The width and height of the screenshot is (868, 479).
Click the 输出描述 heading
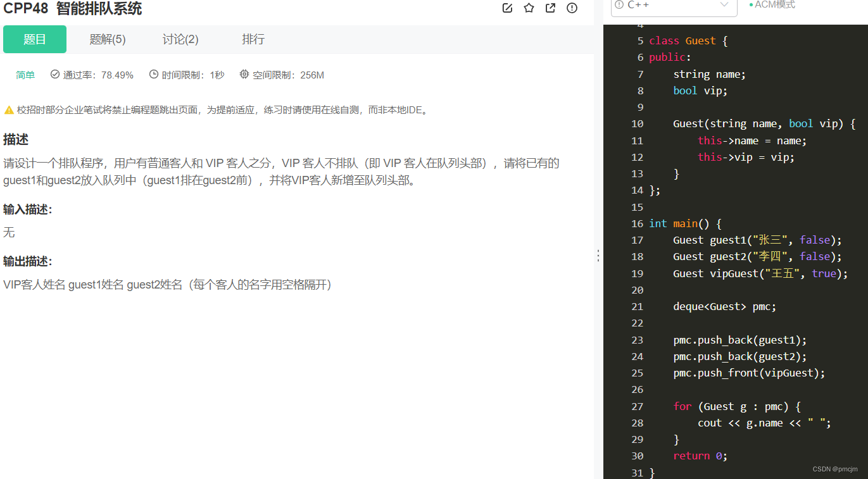[27, 261]
